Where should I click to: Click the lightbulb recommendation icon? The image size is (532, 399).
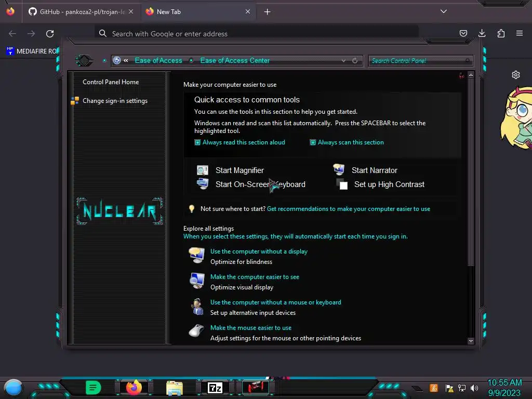(x=192, y=209)
